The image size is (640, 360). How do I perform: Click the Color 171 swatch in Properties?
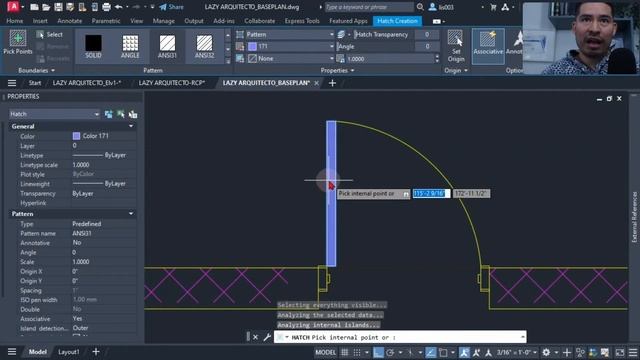click(76, 136)
